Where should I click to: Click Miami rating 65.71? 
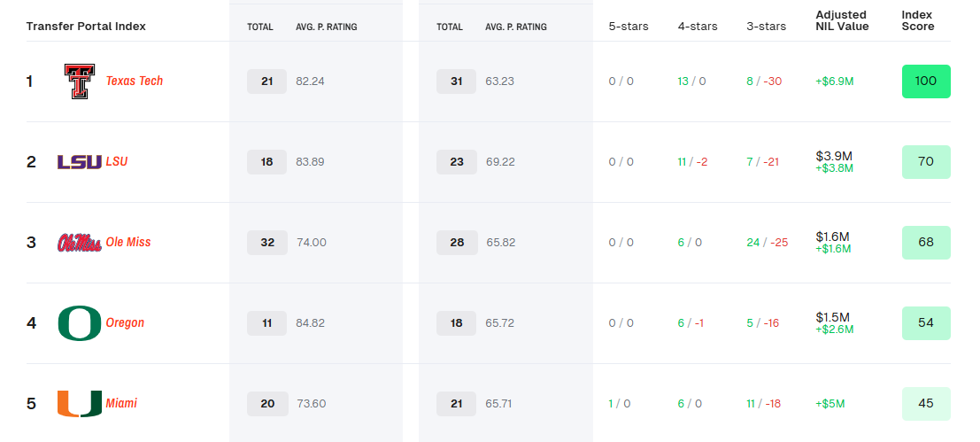pyautogui.click(x=498, y=404)
